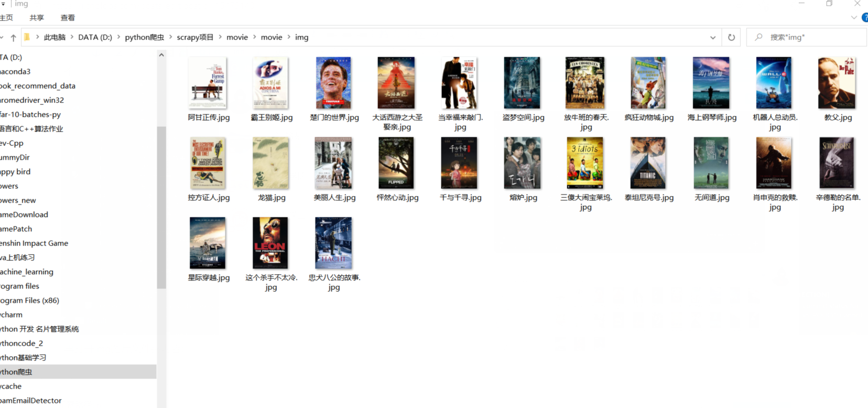
Task: Select the 机器人总动员.jpg file
Action: (774, 83)
